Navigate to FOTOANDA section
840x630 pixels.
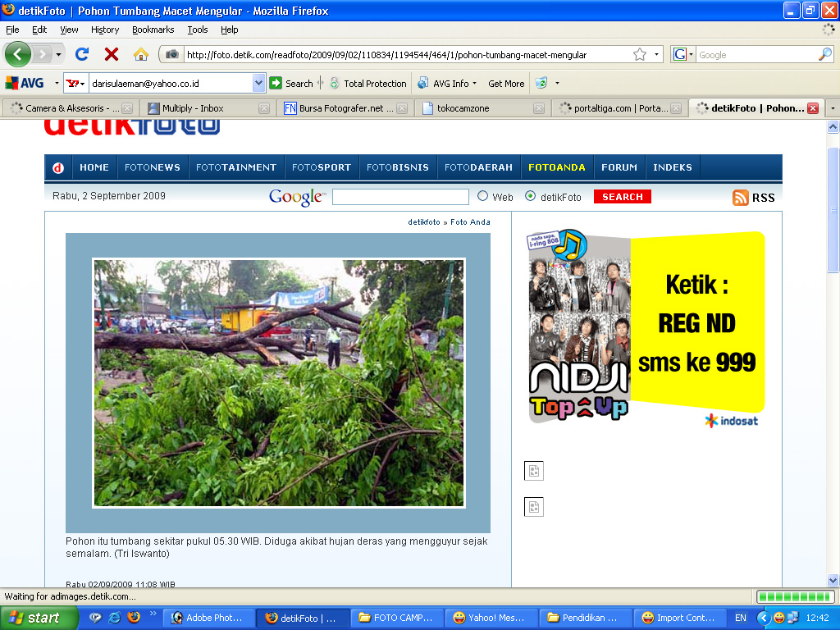click(x=557, y=167)
